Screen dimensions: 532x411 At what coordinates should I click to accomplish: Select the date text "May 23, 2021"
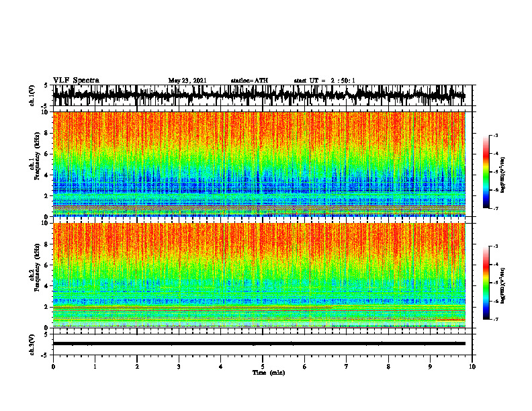(187, 81)
